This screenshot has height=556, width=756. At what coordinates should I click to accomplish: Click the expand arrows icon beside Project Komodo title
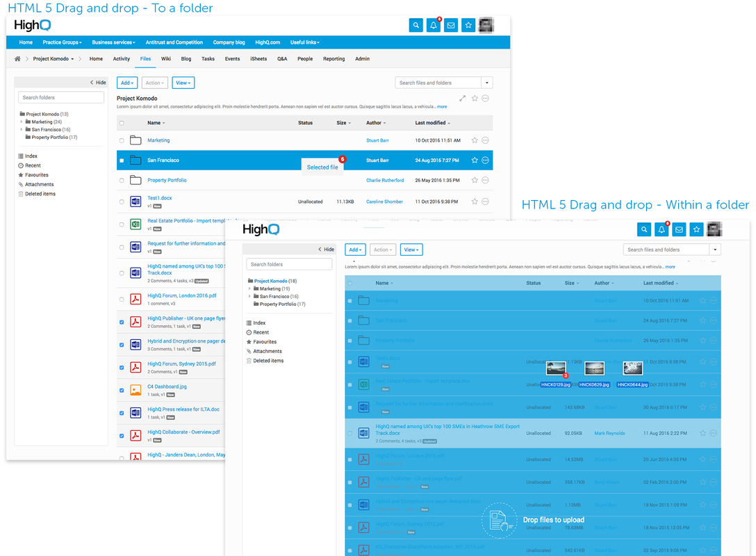click(463, 99)
